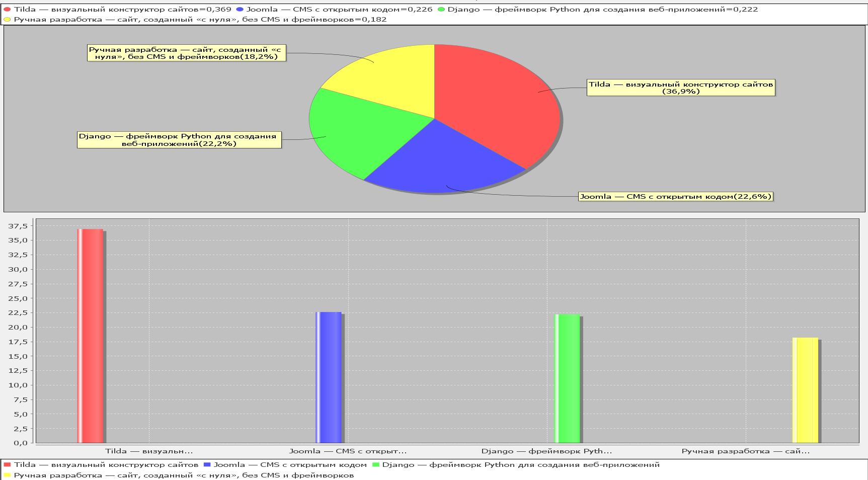Click y-axis value 0,0

coord(21,443)
